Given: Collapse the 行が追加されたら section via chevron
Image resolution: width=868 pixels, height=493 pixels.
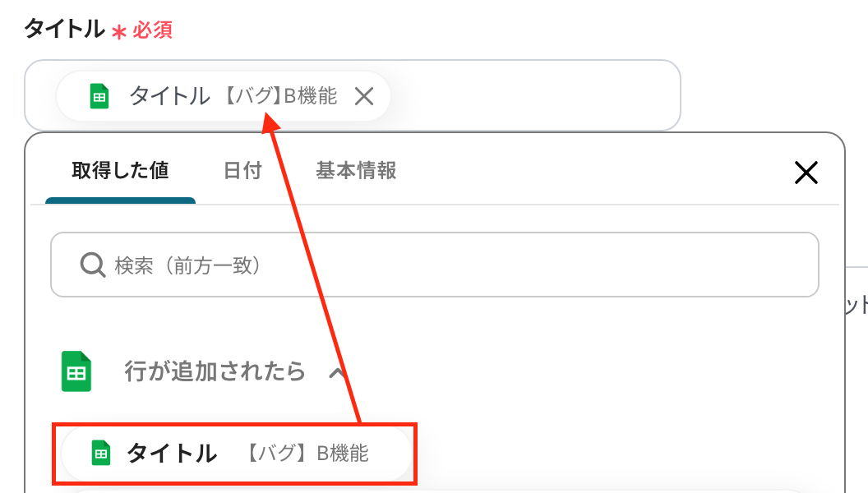Looking at the screenshot, I should tap(337, 374).
